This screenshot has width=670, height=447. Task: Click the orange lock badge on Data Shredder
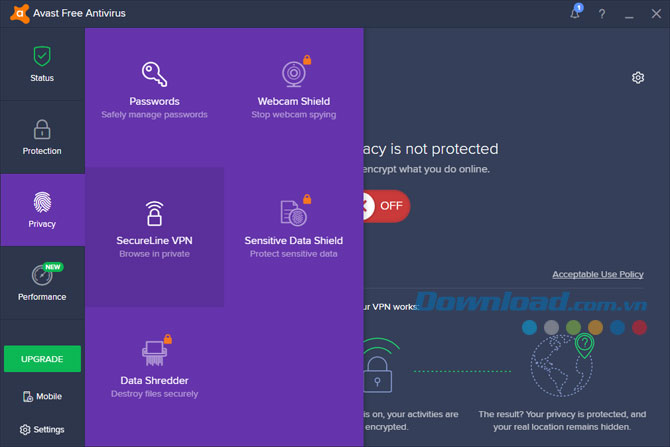point(168,339)
